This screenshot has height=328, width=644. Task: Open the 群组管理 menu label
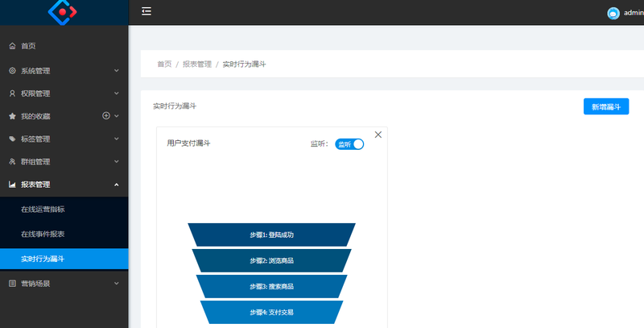tap(35, 162)
